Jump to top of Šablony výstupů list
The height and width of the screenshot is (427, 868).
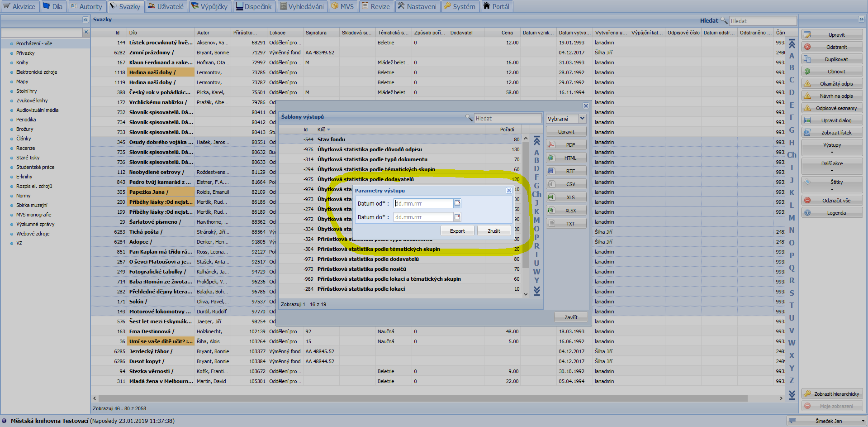[537, 141]
